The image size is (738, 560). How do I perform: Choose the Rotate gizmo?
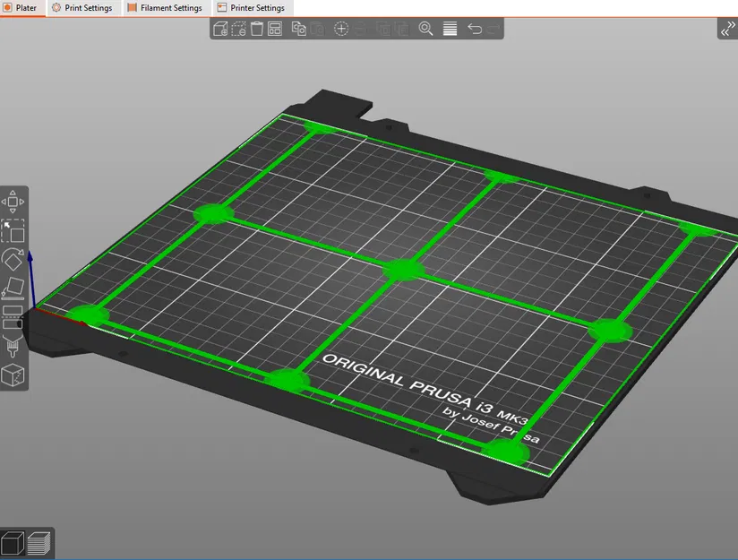pyautogui.click(x=14, y=260)
